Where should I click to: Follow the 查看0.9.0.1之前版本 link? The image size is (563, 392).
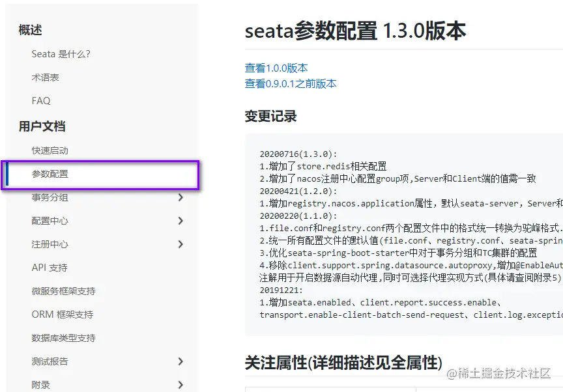tap(291, 83)
